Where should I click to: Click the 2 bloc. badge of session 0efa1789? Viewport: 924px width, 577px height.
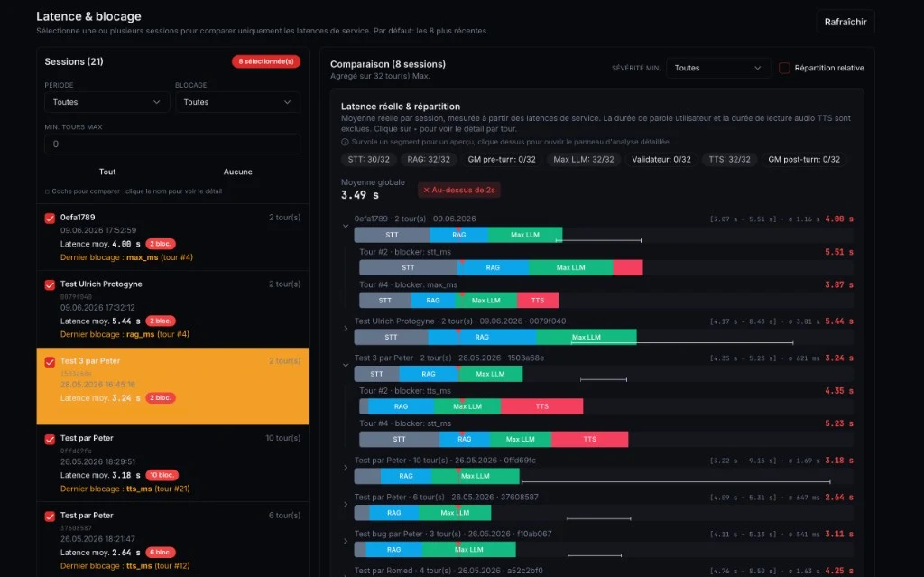point(161,244)
